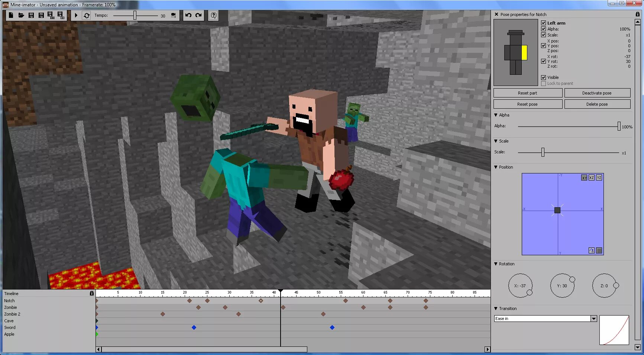Toggle the Scale checkbox
Image resolution: width=644 pixels, height=355 pixels.
[543, 35]
